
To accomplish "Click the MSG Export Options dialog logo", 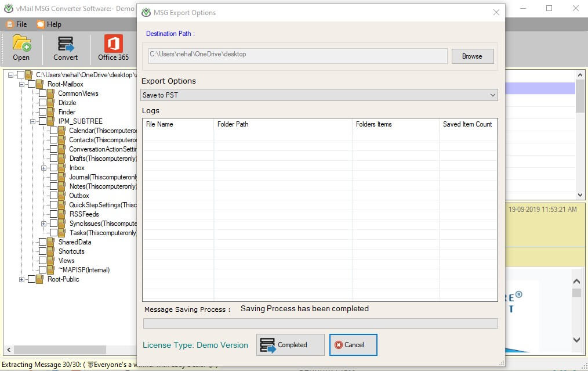I will point(146,12).
